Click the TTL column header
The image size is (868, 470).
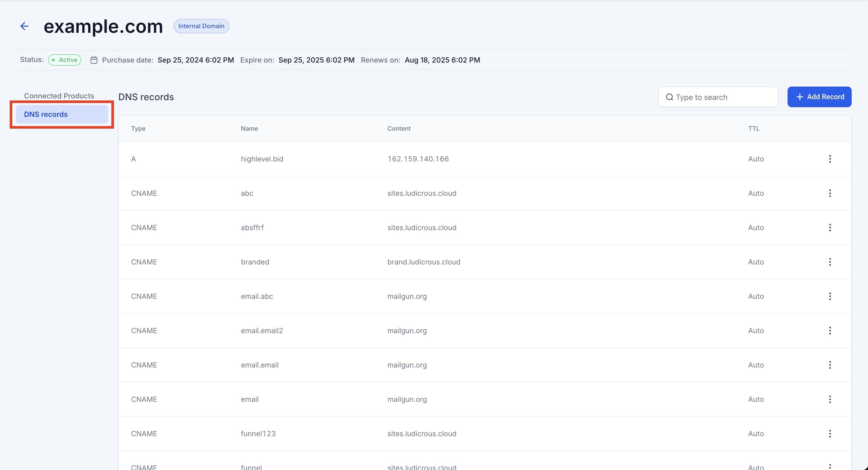pos(754,128)
